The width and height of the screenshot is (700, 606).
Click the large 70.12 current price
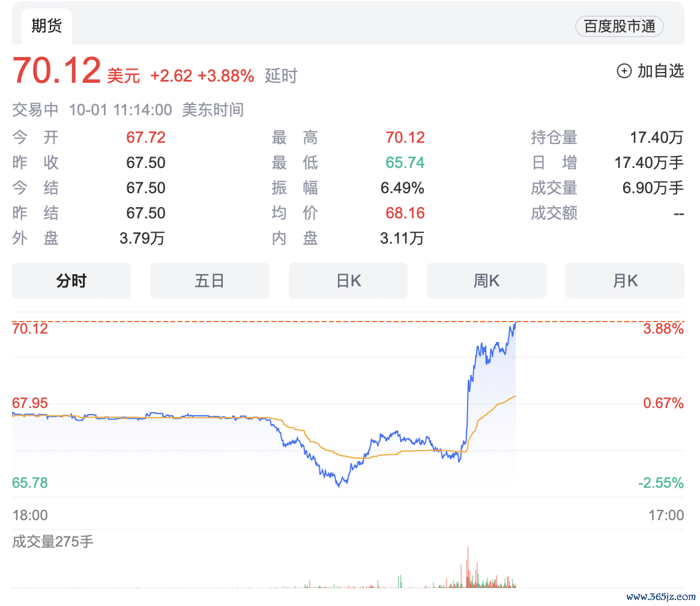coord(57,71)
